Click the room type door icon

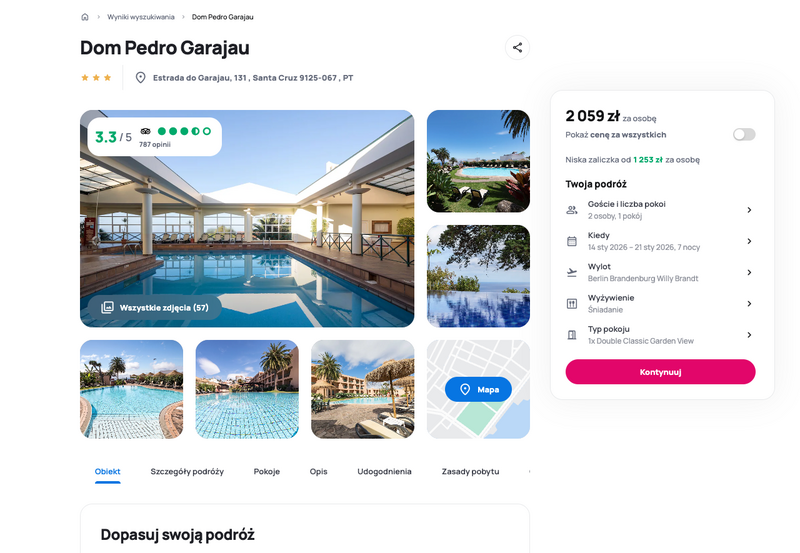[572, 335]
